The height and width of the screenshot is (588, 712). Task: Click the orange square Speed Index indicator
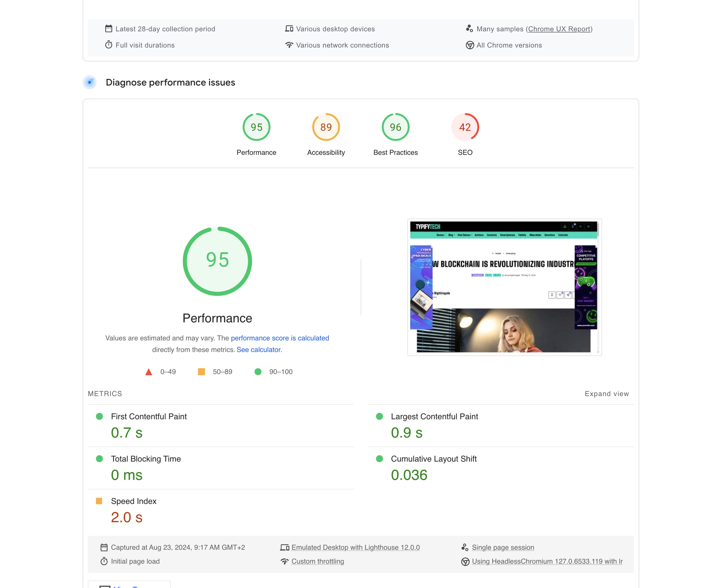coord(99,501)
